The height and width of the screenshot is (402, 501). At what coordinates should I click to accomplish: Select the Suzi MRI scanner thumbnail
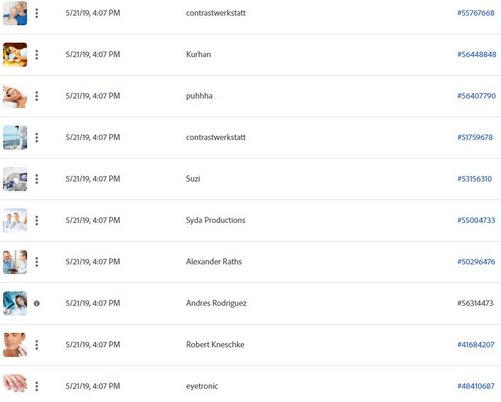[15, 179]
